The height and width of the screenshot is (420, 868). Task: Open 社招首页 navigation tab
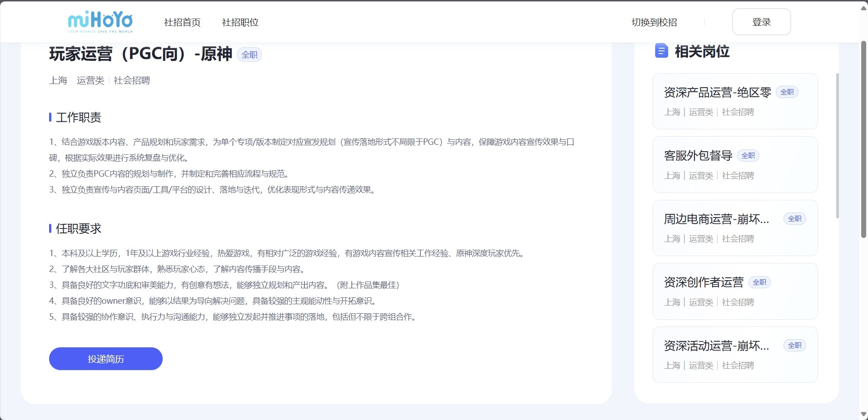(x=182, y=22)
